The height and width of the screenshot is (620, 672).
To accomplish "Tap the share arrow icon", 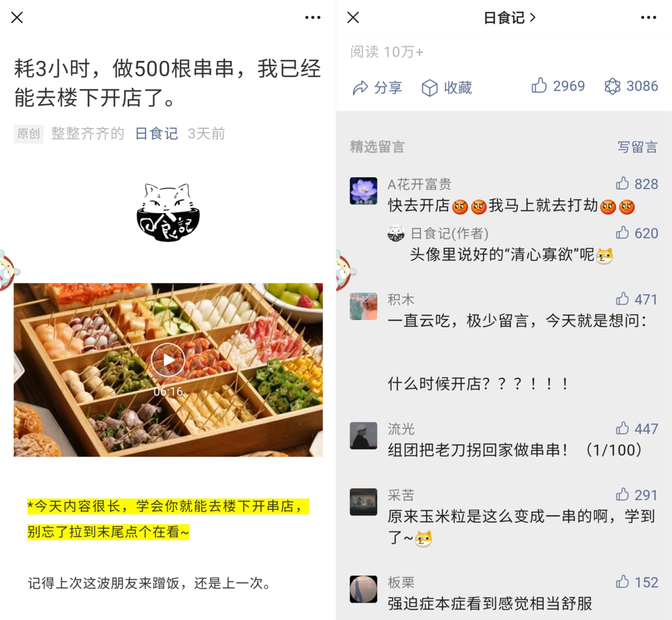I will pos(360,88).
